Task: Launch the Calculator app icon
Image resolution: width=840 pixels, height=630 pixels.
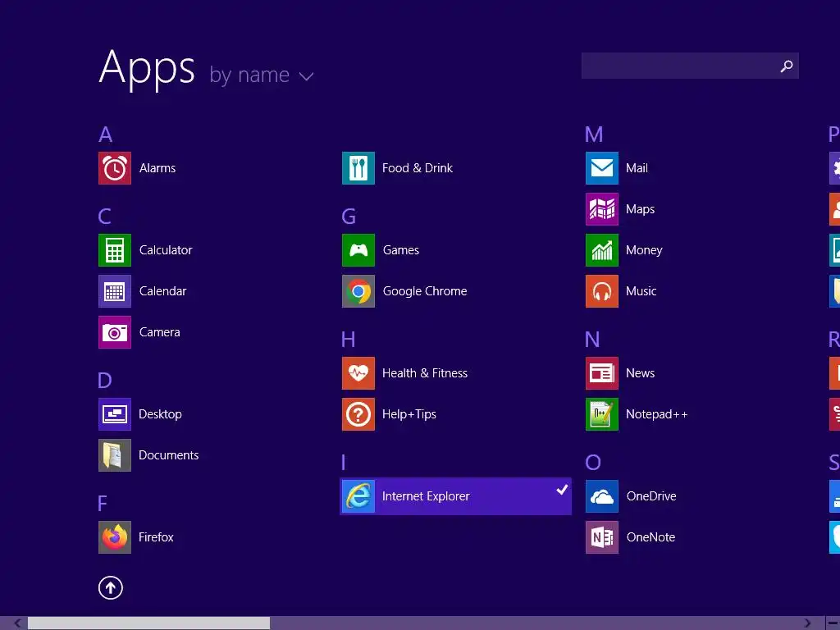Action: coord(115,250)
